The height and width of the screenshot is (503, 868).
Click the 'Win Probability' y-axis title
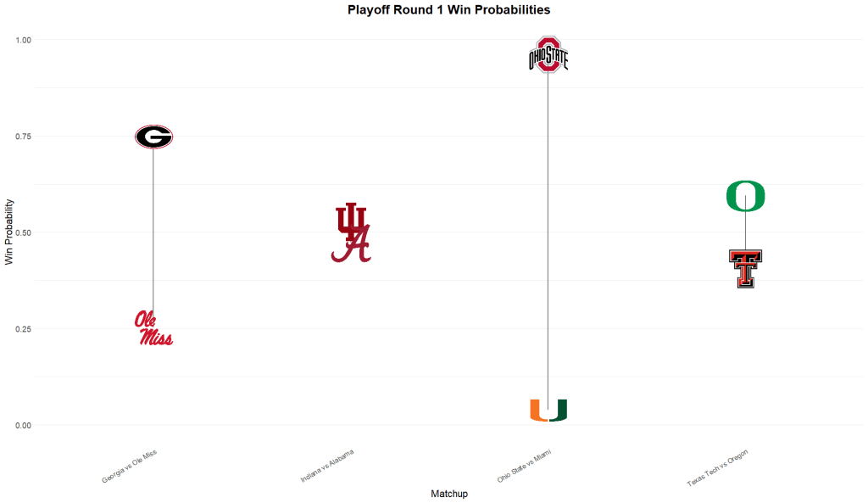point(10,232)
